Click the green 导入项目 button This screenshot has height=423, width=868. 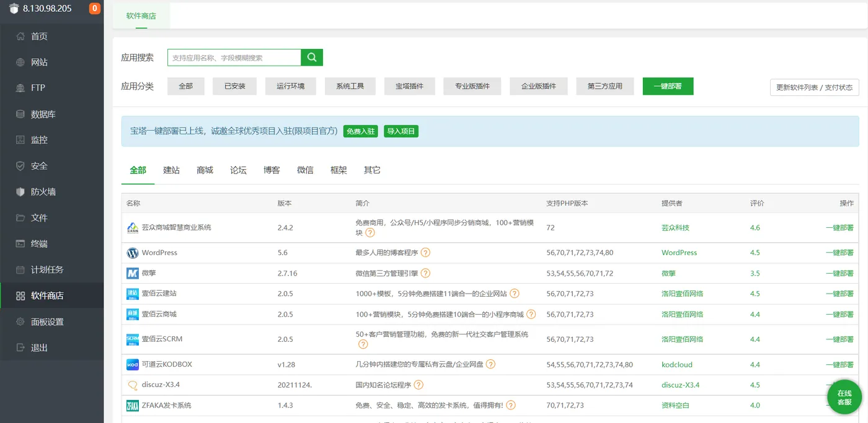coord(401,131)
